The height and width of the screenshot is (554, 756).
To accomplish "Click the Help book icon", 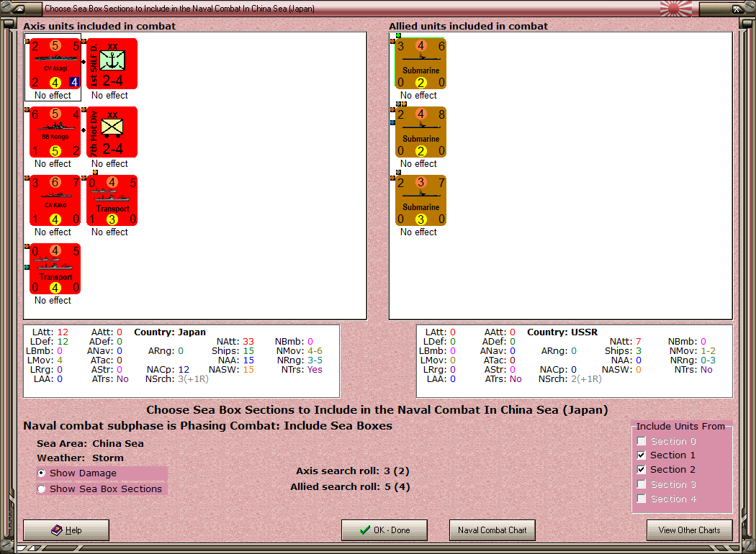I will [x=57, y=530].
